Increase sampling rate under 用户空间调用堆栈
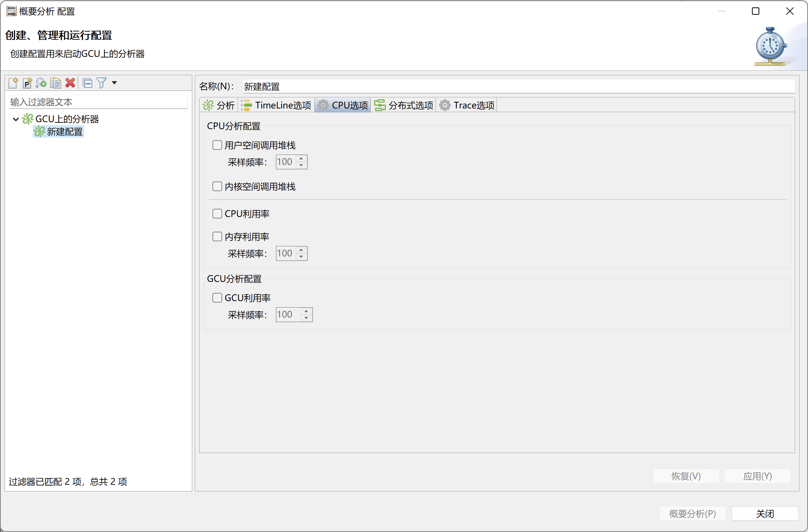The height and width of the screenshot is (532, 808). [x=301, y=159]
